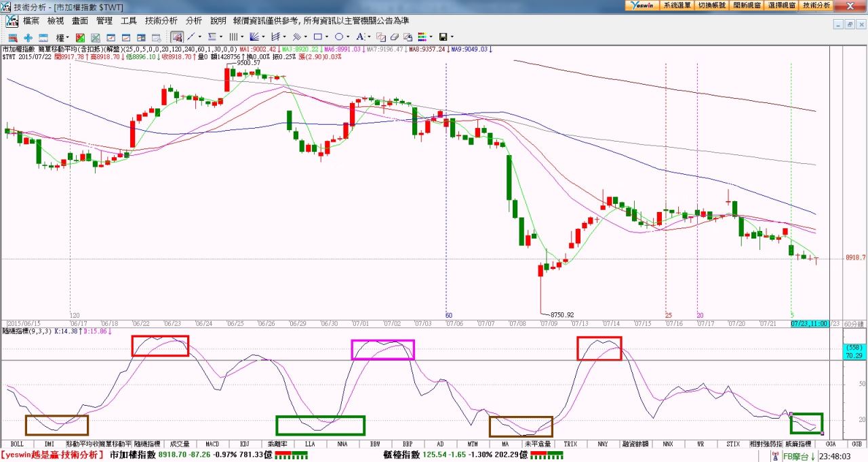
Task: Switch to the KDJ indicator tab
Action: tap(244, 444)
